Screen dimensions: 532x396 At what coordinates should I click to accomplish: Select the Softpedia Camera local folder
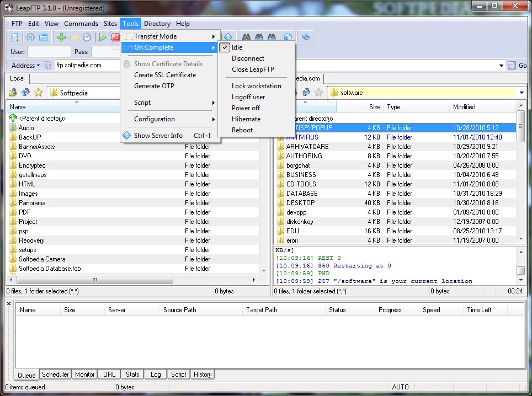(x=134, y=259)
